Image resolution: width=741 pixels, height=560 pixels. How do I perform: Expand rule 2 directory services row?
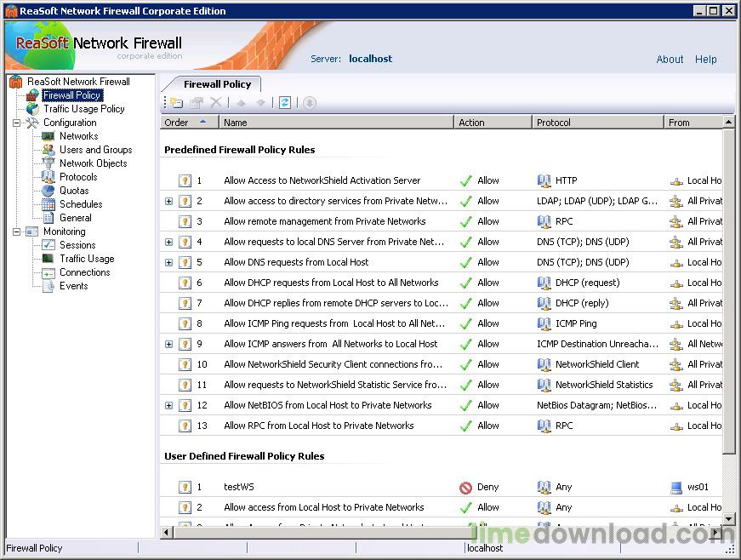pos(168,202)
